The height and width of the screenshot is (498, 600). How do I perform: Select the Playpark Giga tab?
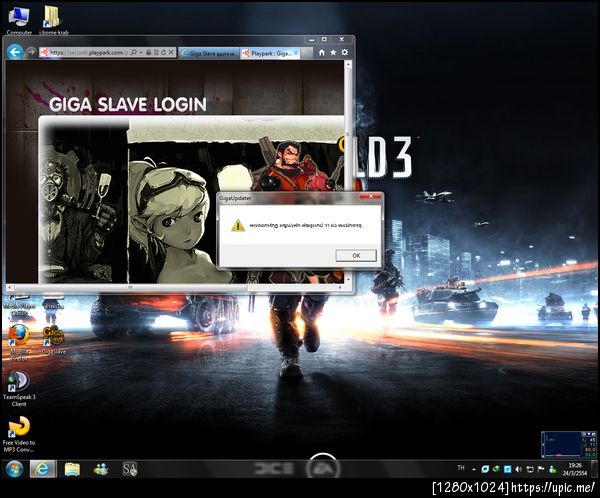(x=270, y=54)
